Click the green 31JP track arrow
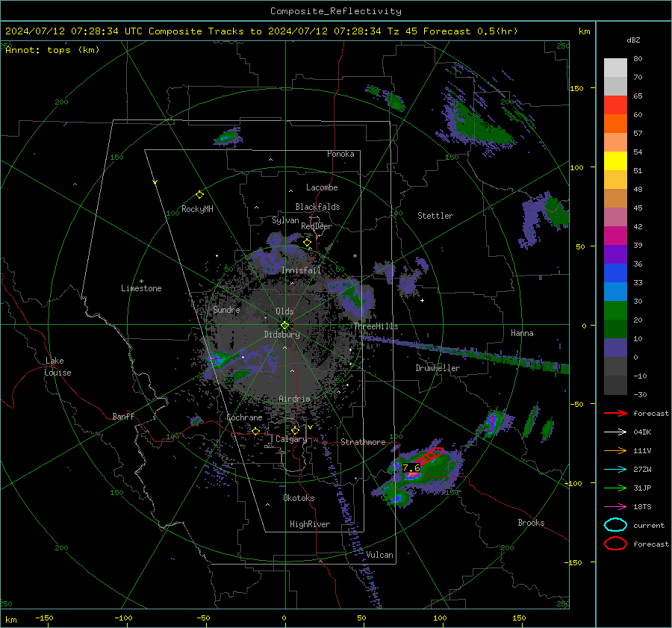This screenshot has width=672, height=628. click(615, 488)
